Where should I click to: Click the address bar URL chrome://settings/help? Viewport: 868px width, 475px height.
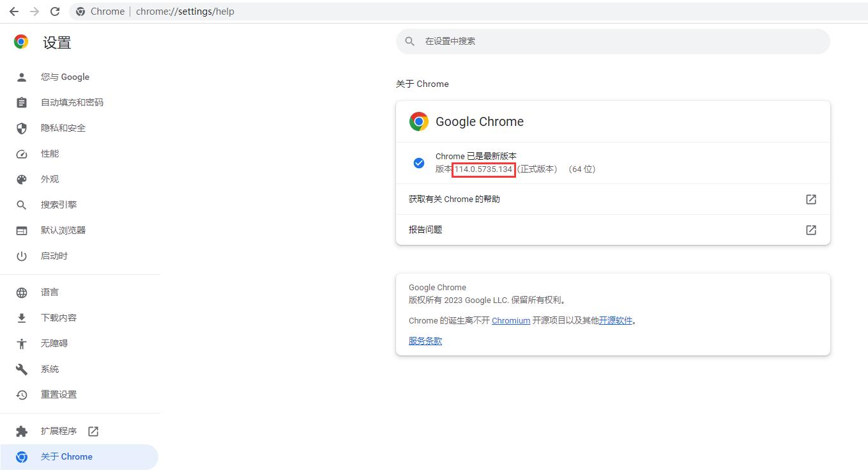pos(185,12)
